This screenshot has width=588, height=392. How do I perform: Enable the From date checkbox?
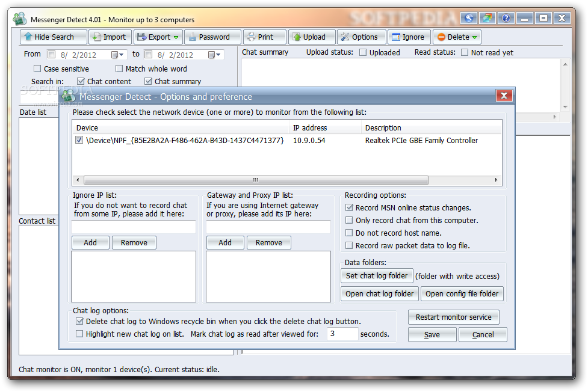[51, 55]
